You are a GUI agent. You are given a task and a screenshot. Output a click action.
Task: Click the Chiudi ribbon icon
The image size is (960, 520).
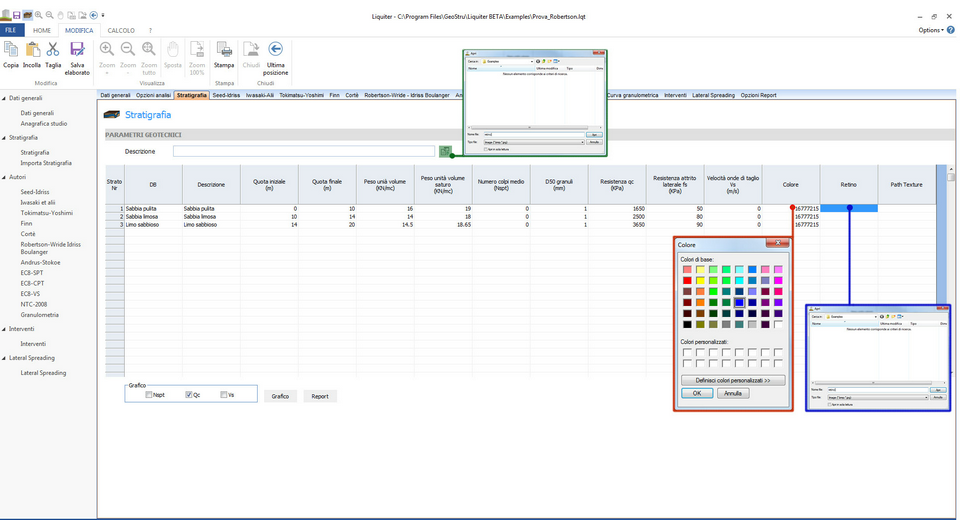[251, 50]
